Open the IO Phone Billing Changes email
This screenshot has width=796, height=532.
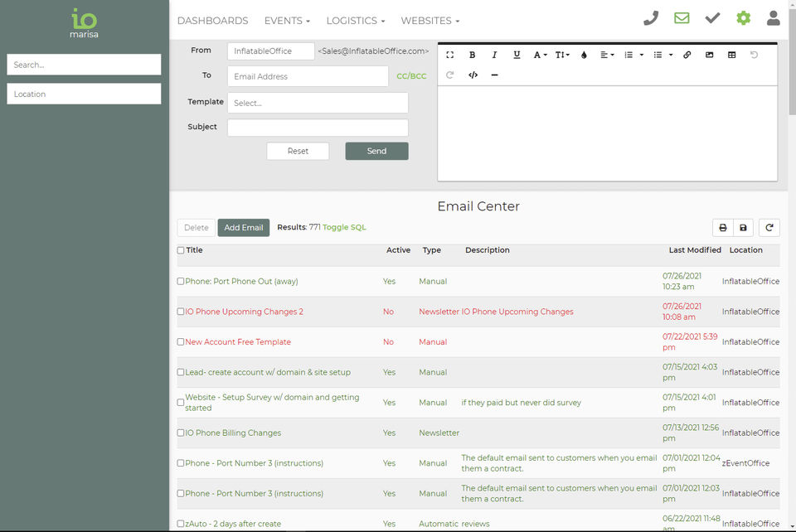tap(233, 433)
